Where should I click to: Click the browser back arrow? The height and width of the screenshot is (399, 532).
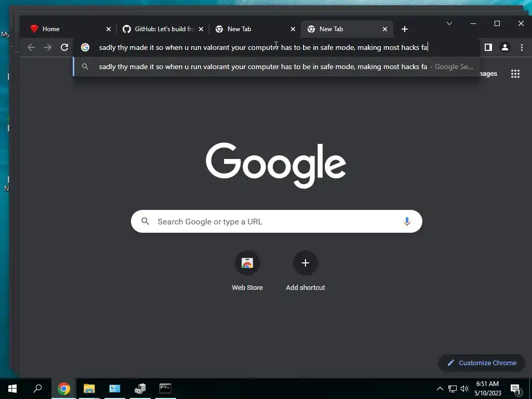(x=31, y=47)
